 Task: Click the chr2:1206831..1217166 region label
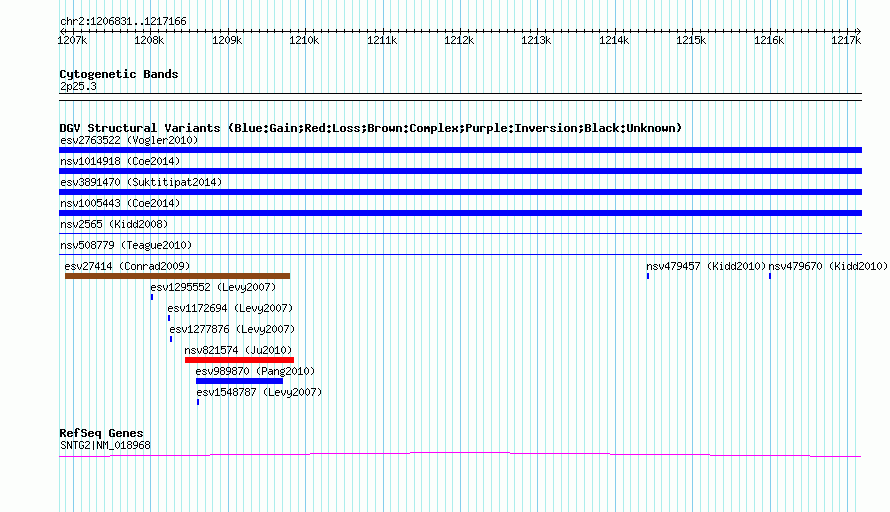coord(123,21)
